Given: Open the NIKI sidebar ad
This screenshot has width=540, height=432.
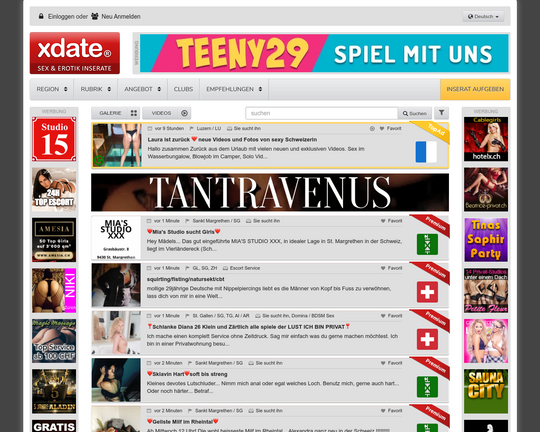Looking at the screenshot, I should coord(54,290).
